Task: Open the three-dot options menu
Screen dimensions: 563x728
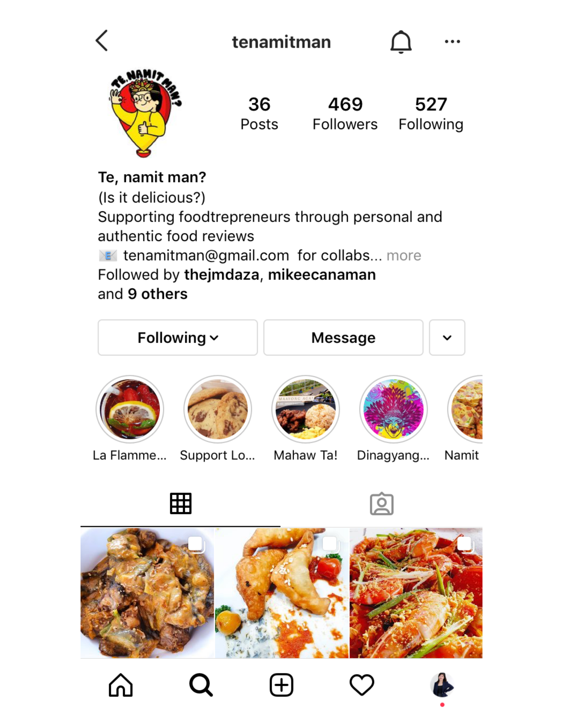Action: [452, 42]
